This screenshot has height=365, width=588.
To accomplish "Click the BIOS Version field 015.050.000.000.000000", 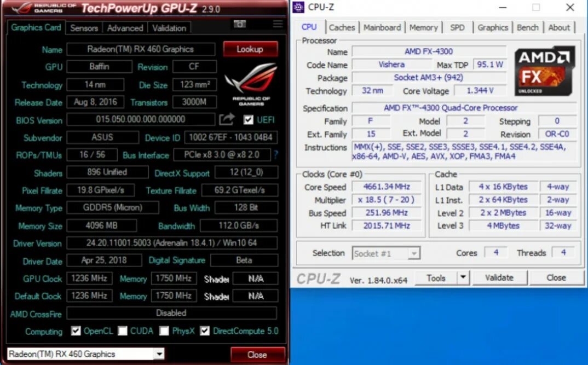I will [x=141, y=119].
